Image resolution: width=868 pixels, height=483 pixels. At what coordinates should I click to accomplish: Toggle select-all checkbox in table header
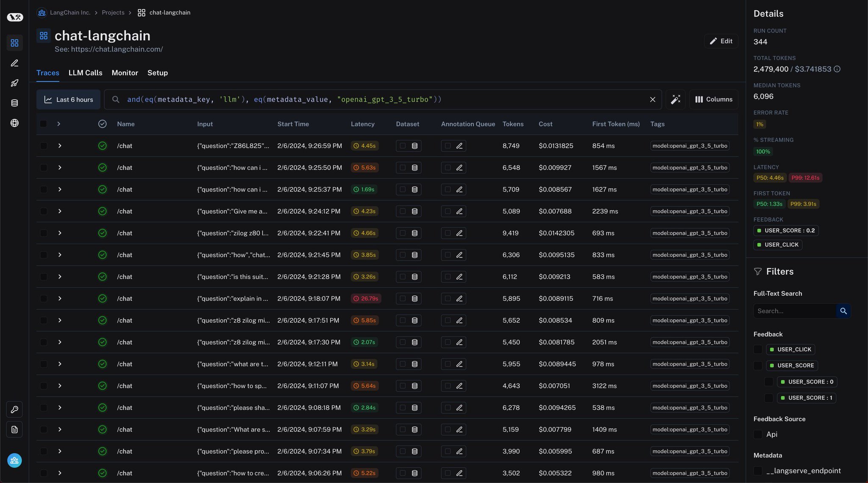pos(43,124)
